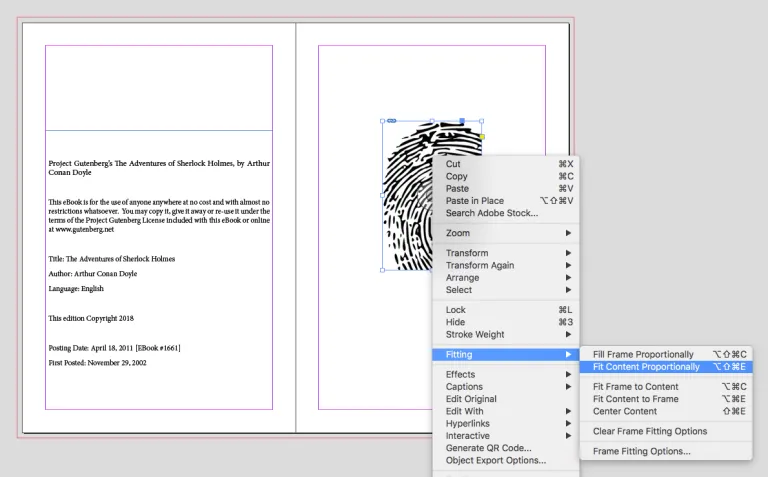Click 'Author: Arthur Conan Doyle' line
The width and height of the screenshot is (768, 477).
click(93, 274)
